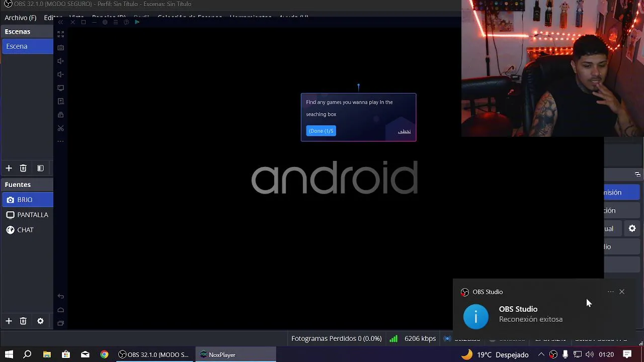Click the skip link in tutorial popup
644x362 pixels.
(405, 131)
